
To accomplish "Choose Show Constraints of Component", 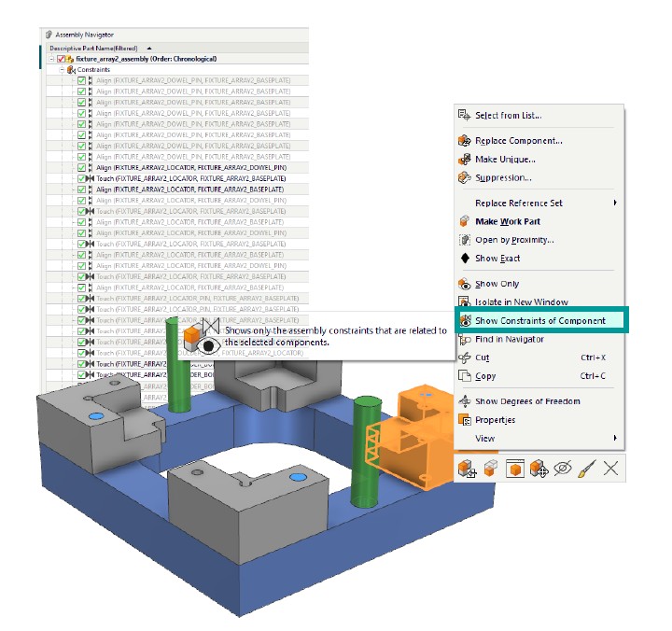I will click(539, 321).
